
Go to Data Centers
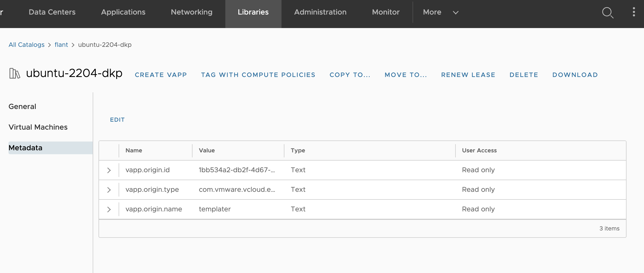(x=52, y=12)
